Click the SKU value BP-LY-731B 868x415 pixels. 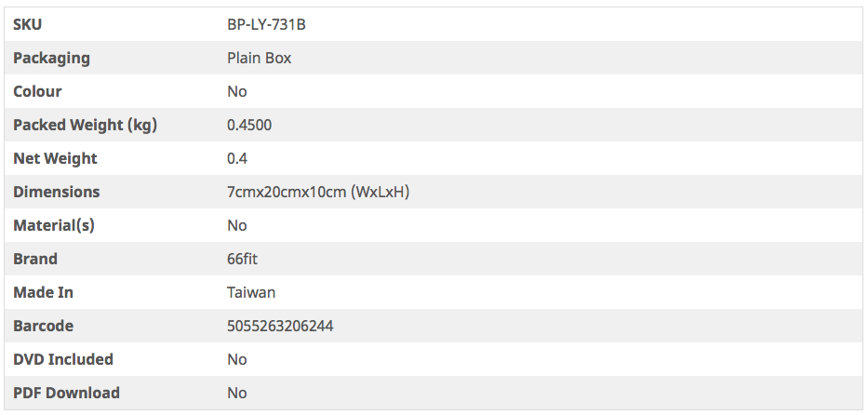coord(266,24)
